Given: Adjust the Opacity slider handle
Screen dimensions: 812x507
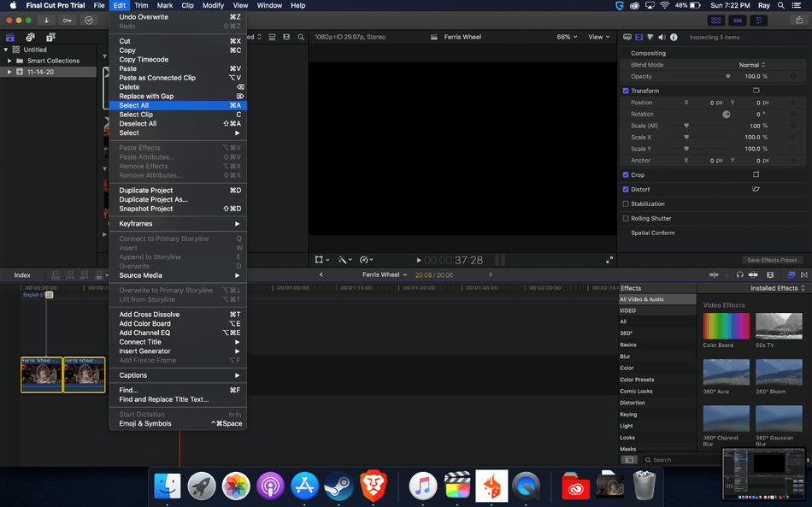Looking at the screenshot, I should click(x=727, y=77).
